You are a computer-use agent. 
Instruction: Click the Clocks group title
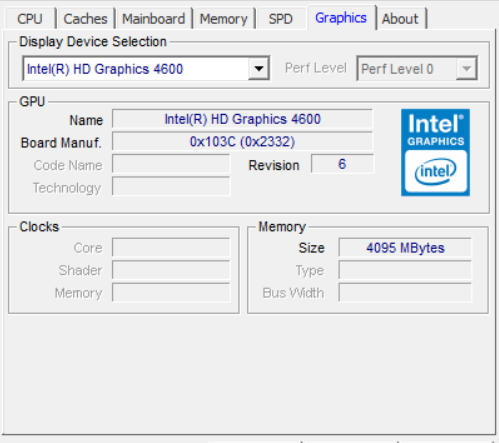click(39, 227)
